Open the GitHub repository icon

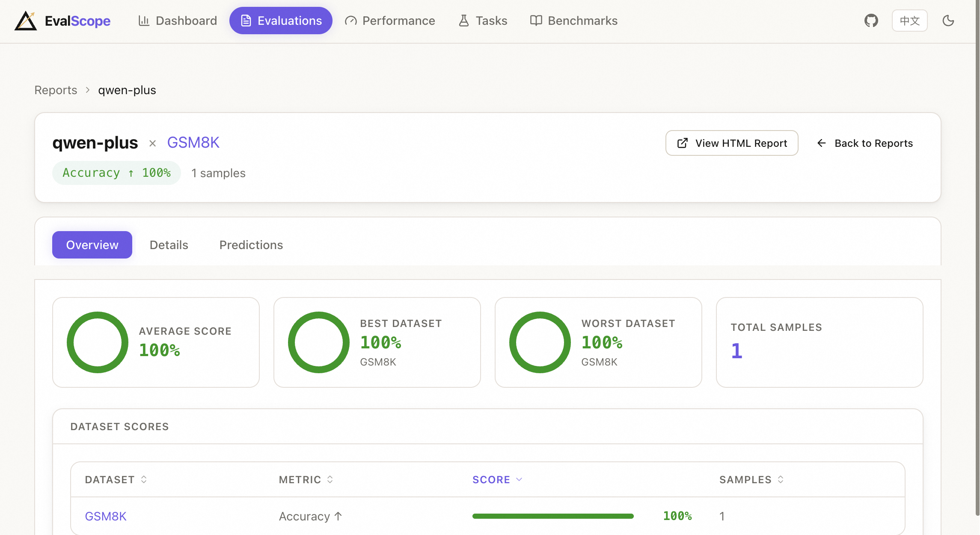(871, 21)
